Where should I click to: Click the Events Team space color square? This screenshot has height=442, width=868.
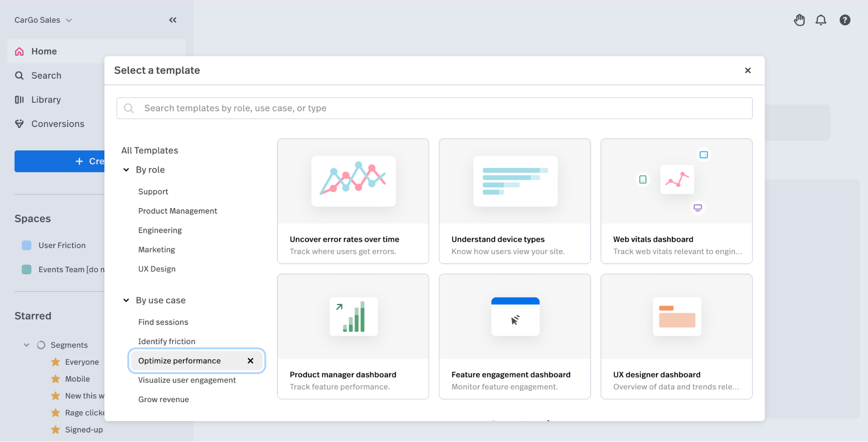click(x=26, y=269)
